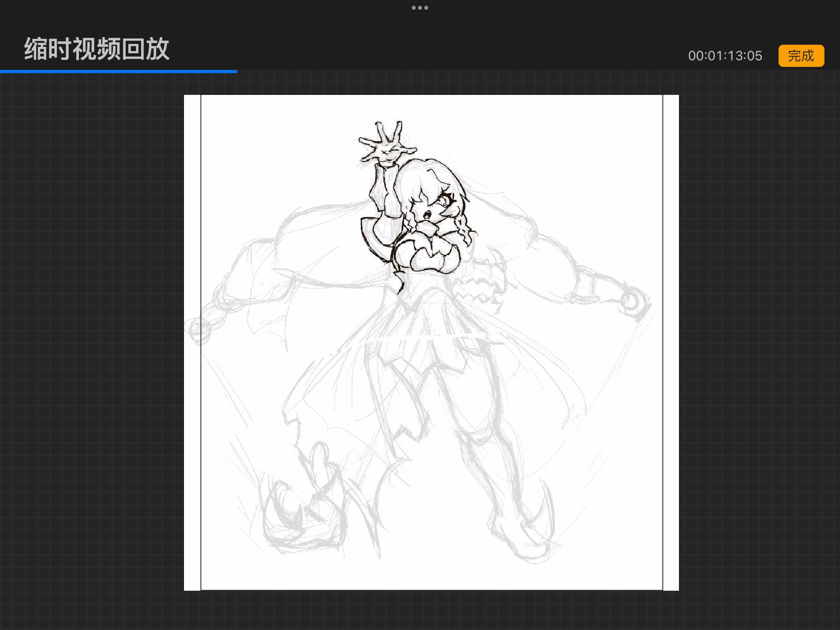Click the end of the blue progress bar

(236, 72)
